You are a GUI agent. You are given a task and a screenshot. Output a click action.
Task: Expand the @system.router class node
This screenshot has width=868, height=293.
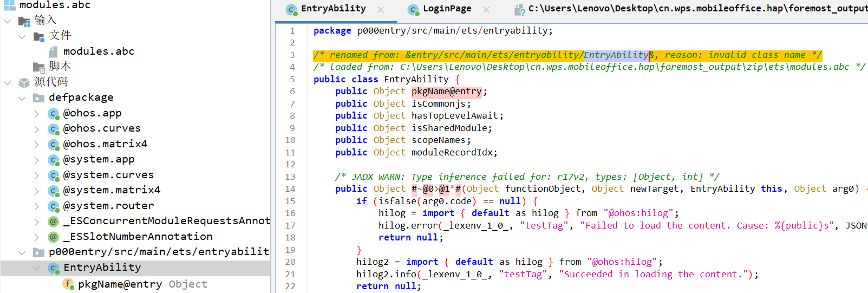point(36,206)
